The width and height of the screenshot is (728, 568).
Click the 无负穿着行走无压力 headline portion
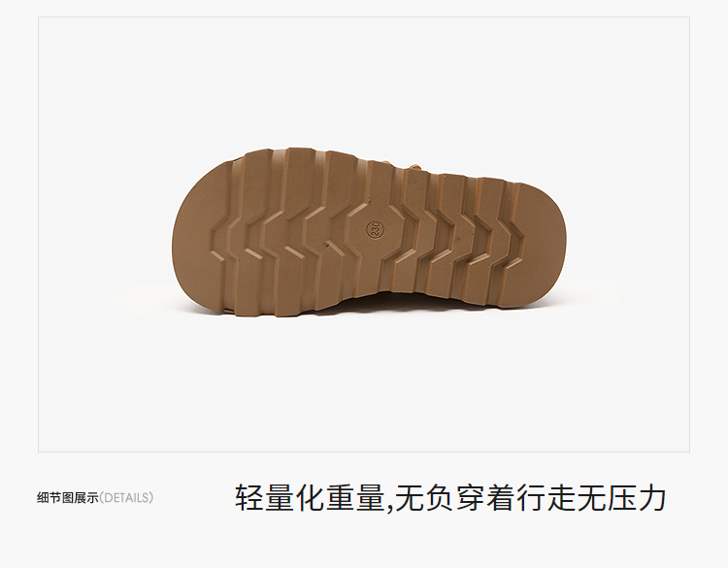coord(531,498)
